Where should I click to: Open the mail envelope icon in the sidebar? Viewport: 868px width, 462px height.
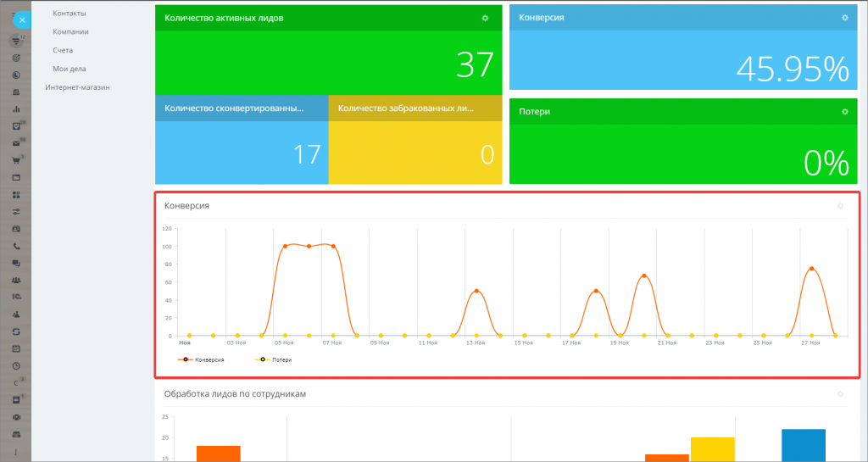(16, 143)
